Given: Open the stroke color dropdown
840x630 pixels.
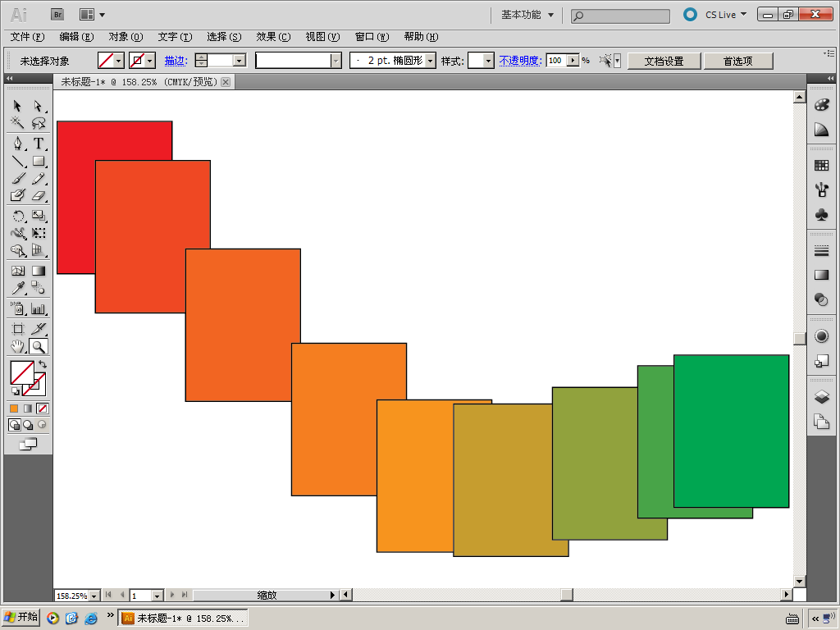Looking at the screenshot, I should (150, 61).
